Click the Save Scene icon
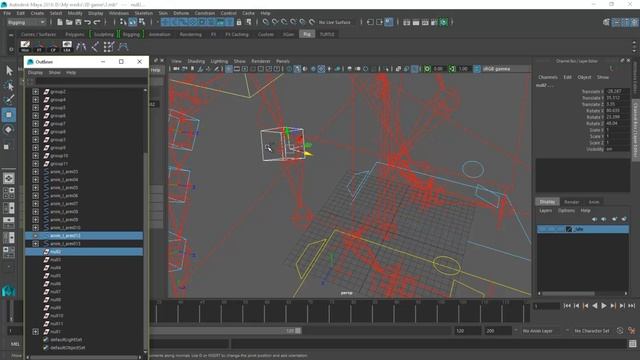Image resolution: width=640 pixels, height=360 pixels. point(78,22)
